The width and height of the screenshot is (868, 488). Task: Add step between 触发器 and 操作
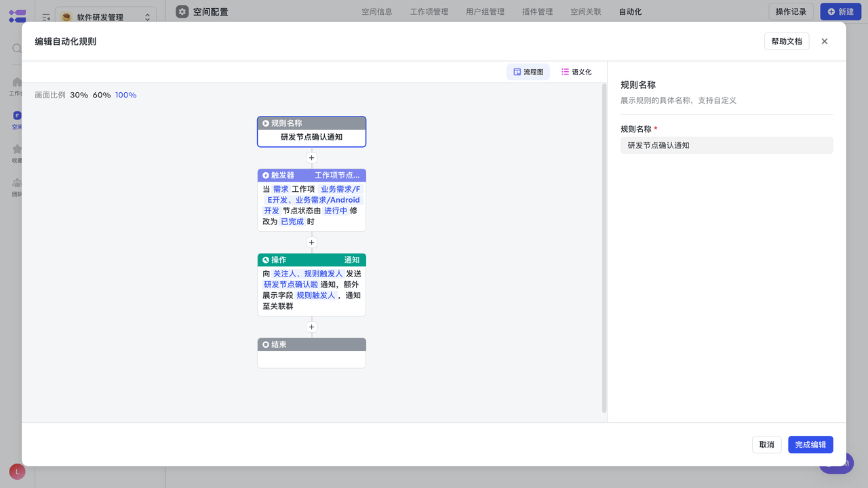[x=312, y=243]
